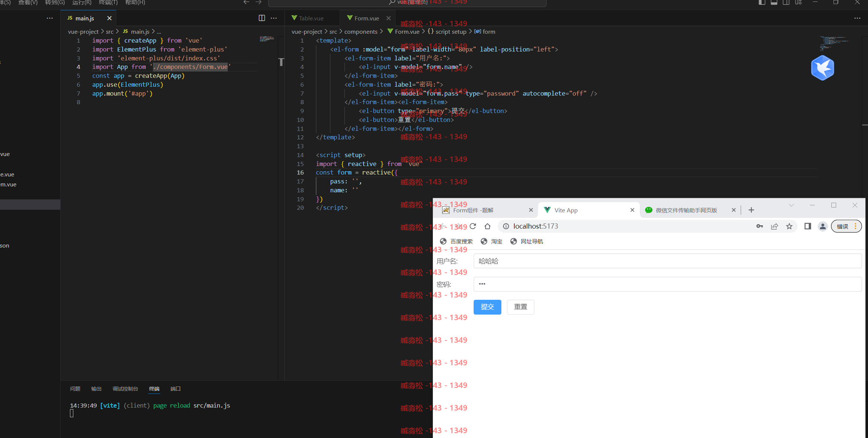Image resolution: width=868 pixels, height=438 pixels.
Task: Go to the browser home page
Action: tap(487, 226)
